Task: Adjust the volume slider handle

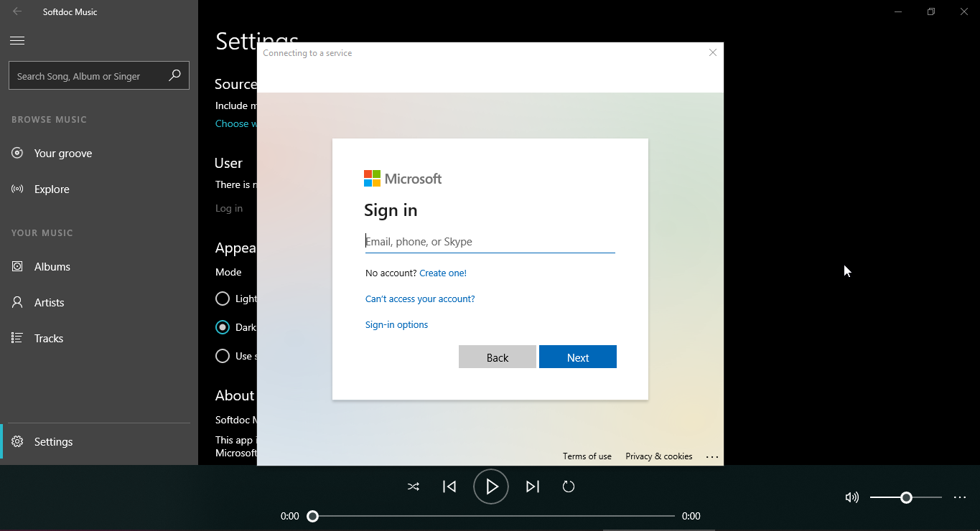Action: 906,497
